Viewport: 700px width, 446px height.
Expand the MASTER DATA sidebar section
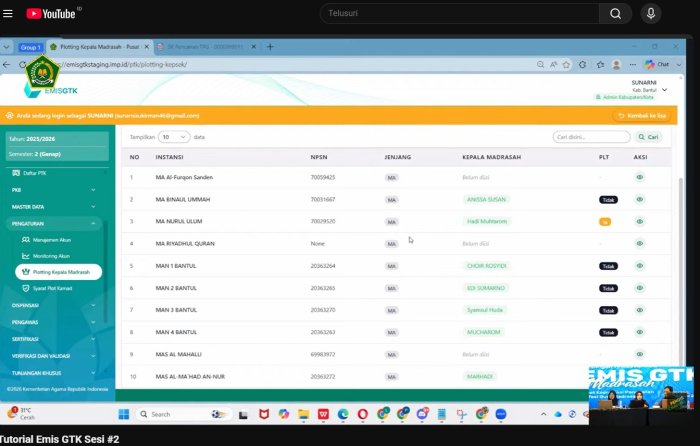[x=54, y=207]
